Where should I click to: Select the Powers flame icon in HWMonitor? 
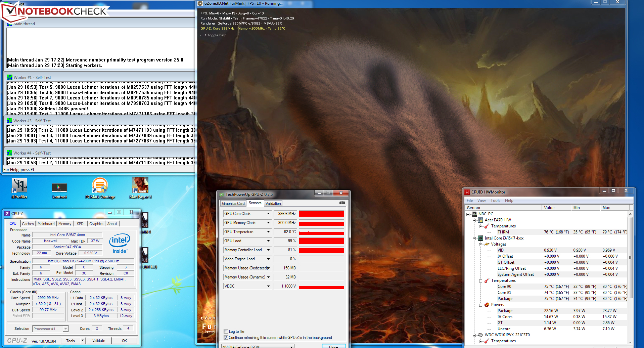click(x=487, y=305)
